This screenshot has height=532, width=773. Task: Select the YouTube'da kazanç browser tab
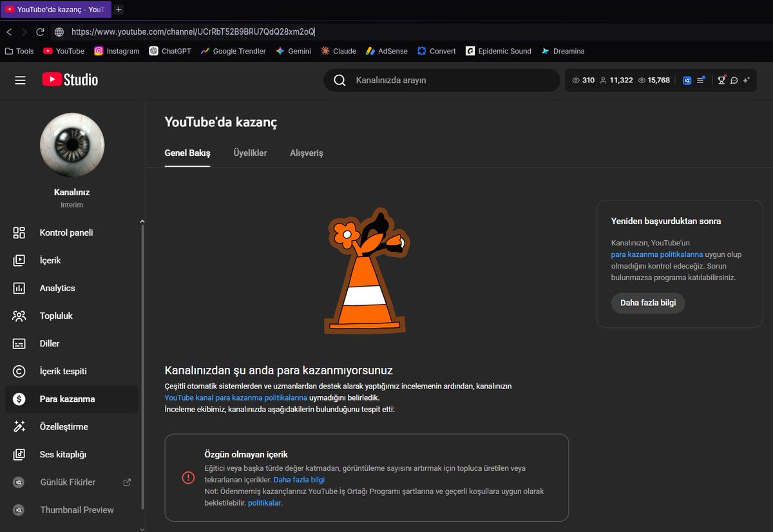(x=56, y=10)
